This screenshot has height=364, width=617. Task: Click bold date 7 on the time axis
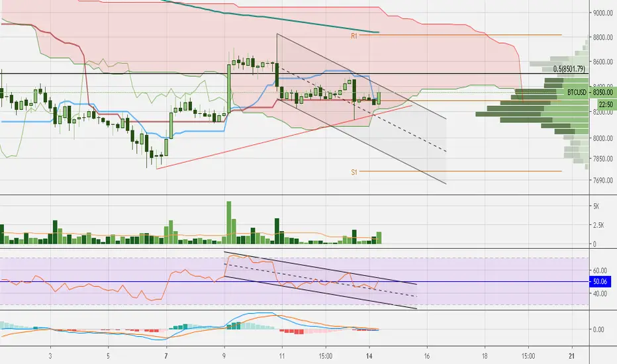coord(166,356)
